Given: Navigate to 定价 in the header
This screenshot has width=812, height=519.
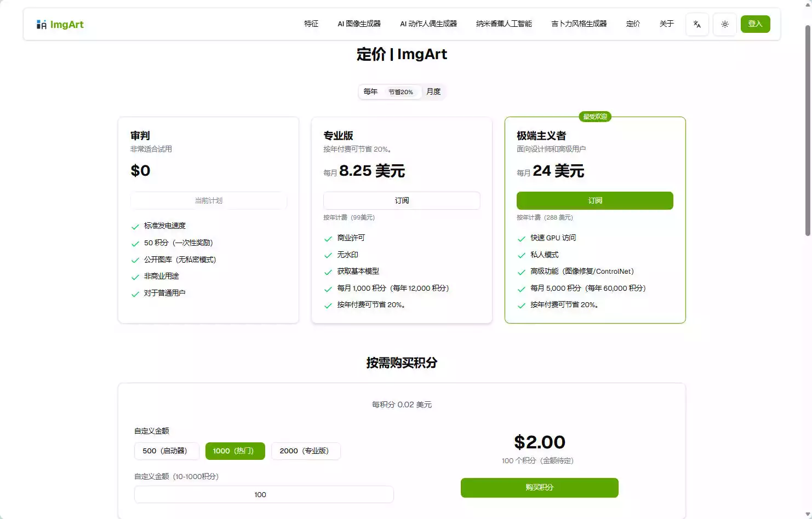Looking at the screenshot, I should (x=633, y=24).
